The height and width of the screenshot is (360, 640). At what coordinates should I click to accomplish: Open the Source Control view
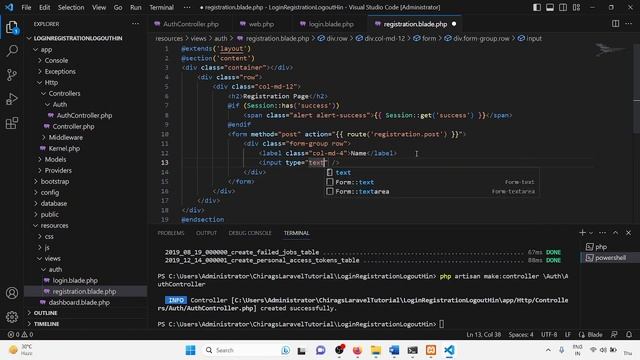(x=12, y=75)
